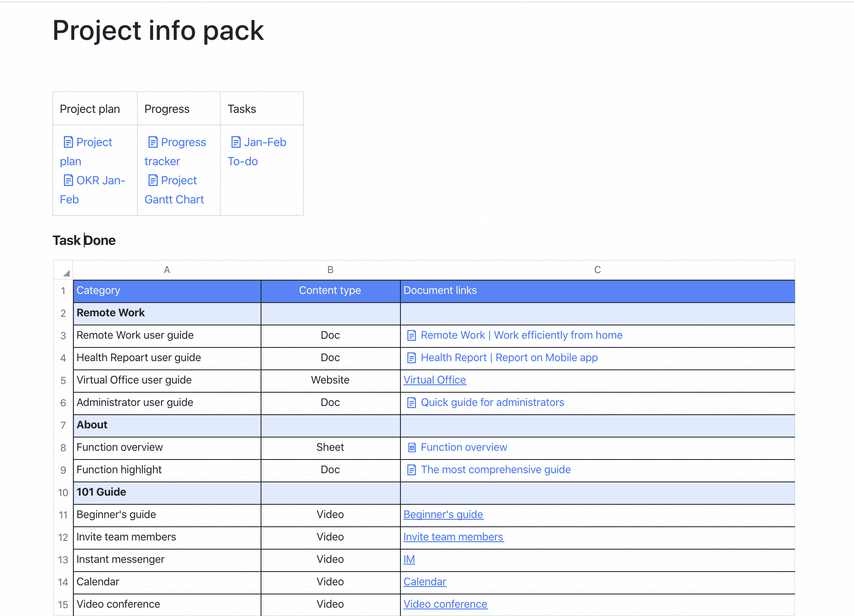
Task: Click the doc icon before Quick guide for administrators
Action: (x=411, y=402)
